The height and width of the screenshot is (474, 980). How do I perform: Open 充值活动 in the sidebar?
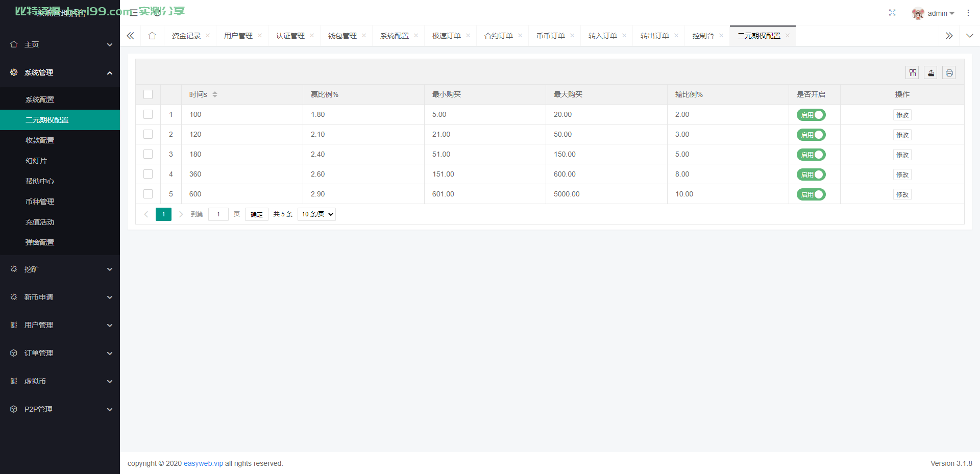tap(60, 222)
